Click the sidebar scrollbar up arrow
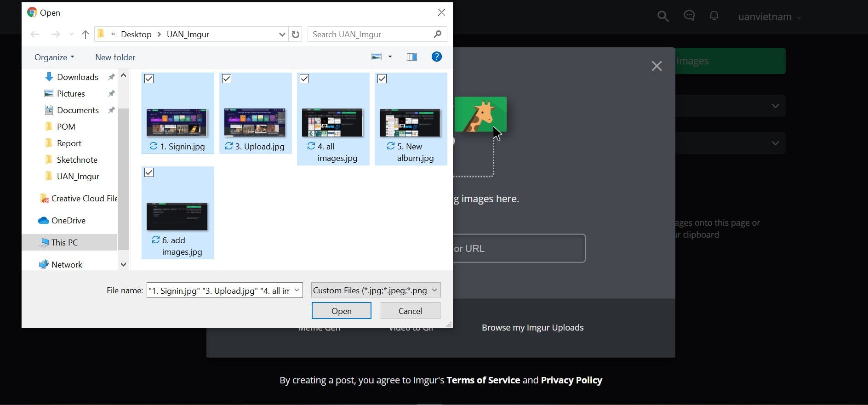Screen dimensions: 868x405 tap(123, 75)
